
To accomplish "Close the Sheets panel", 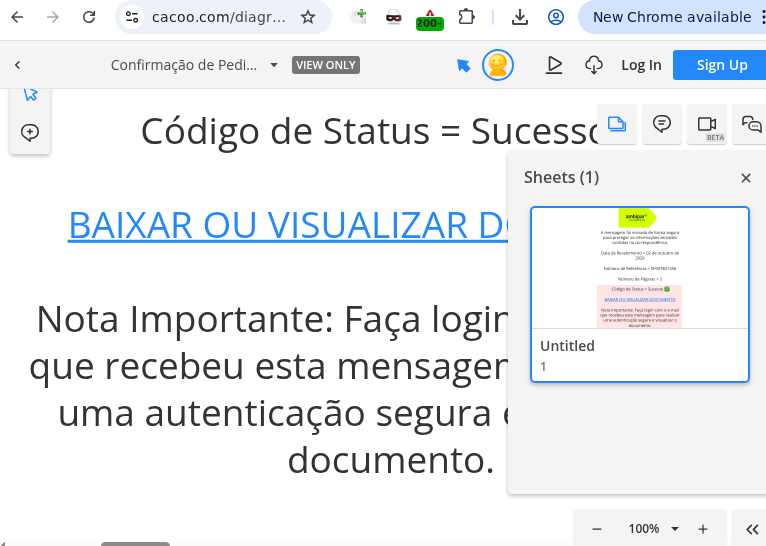I will 745,178.
